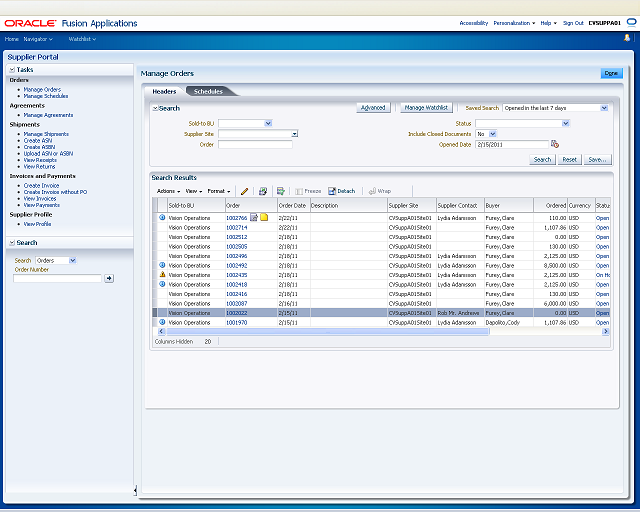
Task: Open the Opened Date calendar picker icon
Action: (554, 144)
